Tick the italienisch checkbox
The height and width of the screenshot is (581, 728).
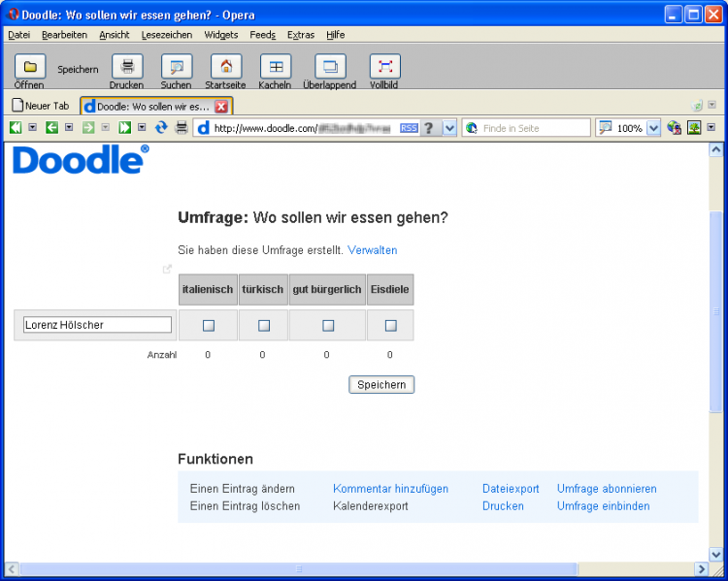[209, 326]
